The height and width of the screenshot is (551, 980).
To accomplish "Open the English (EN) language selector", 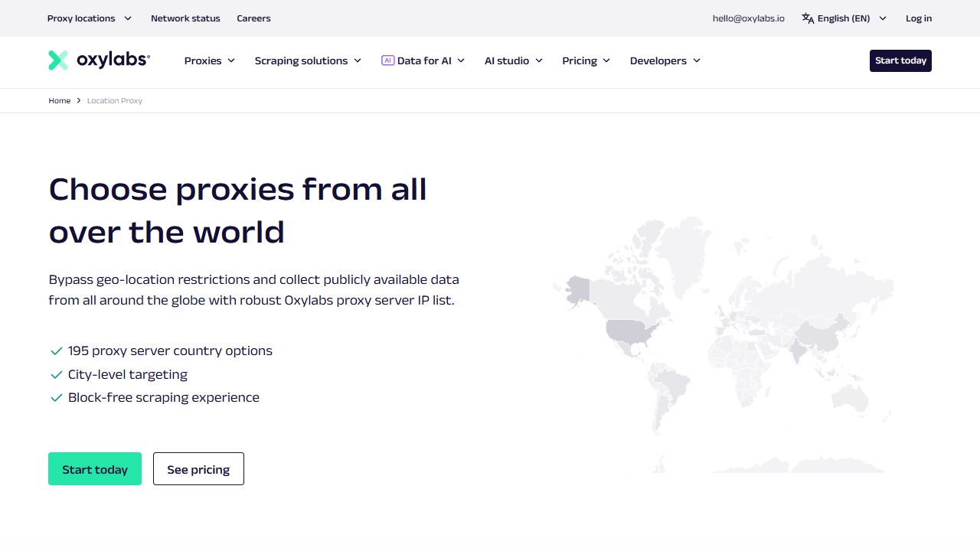I will click(x=844, y=18).
